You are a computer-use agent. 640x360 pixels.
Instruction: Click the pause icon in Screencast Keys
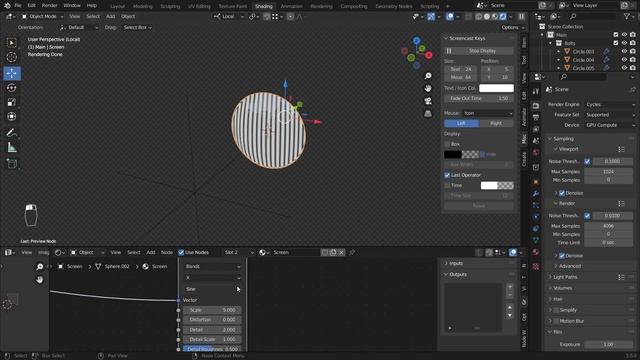(x=449, y=51)
